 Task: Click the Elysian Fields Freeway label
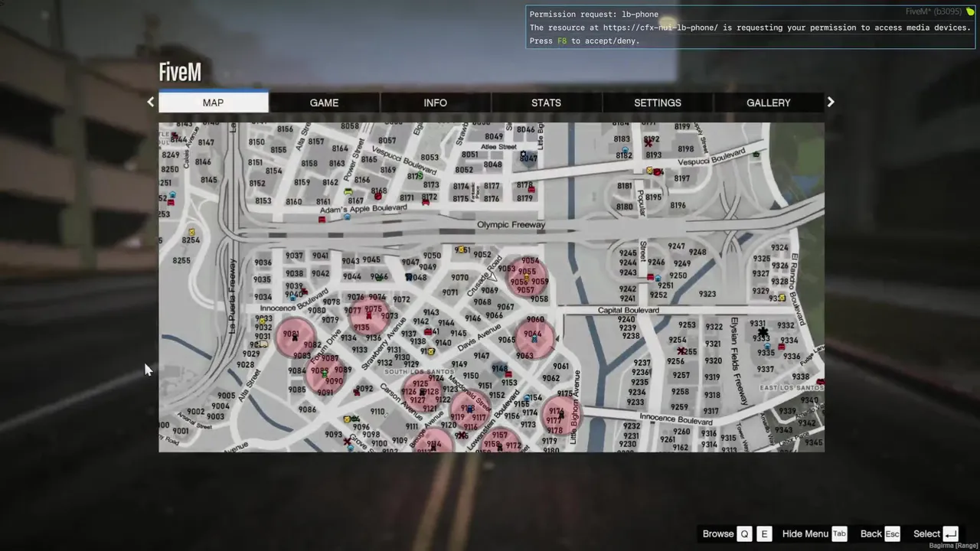click(x=738, y=360)
